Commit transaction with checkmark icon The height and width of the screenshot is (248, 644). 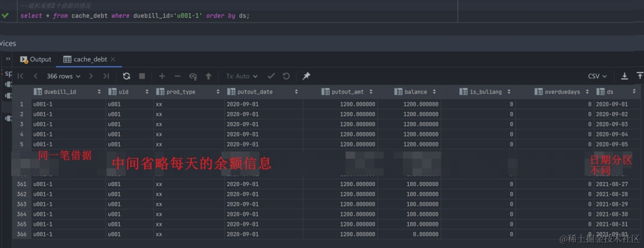click(x=271, y=76)
